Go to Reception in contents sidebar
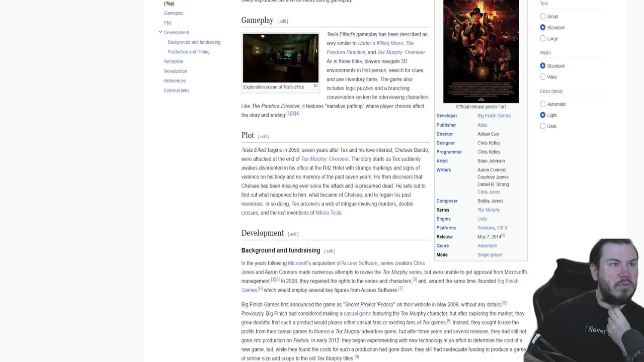The image size is (644, 362). [x=174, y=61]
